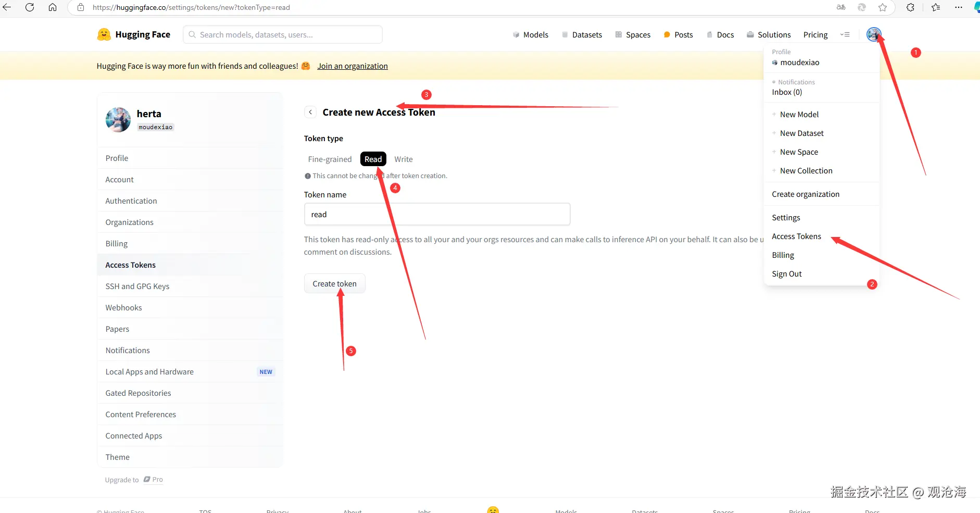This screenshot has height=513, width=980.
Task: Select the Write token type
Action: pyautogui.click(x=404, y=159)
